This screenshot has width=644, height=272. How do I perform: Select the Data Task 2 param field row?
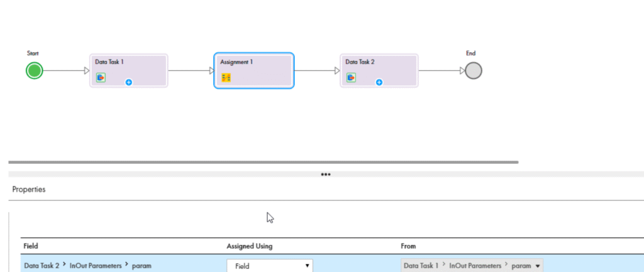(x=87, y=266)
